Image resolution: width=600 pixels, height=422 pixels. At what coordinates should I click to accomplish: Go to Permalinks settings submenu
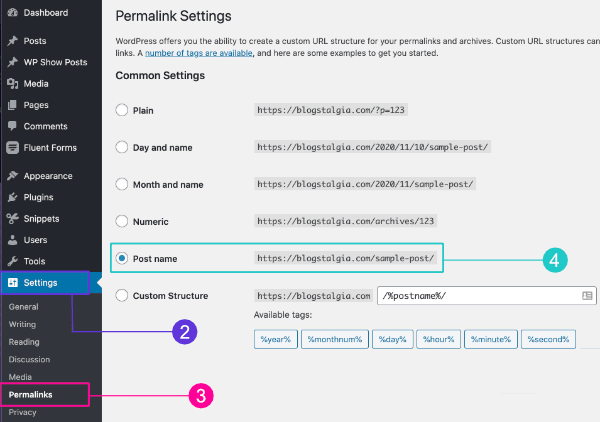pyautogui.click(x=30, y=394)
